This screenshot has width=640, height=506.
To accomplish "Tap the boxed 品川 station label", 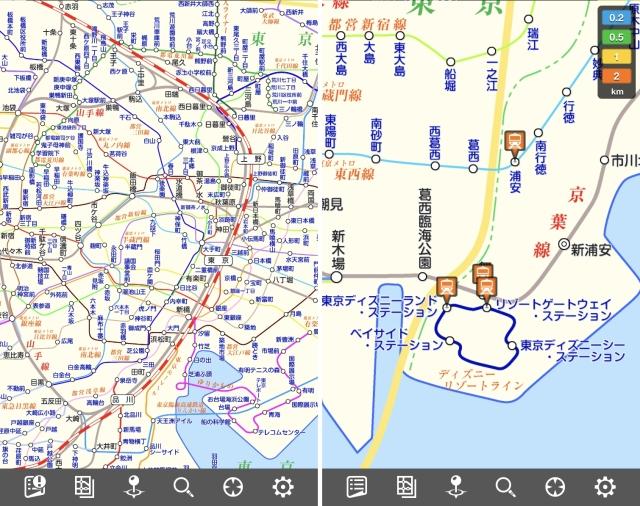I will tap(123, 399).
